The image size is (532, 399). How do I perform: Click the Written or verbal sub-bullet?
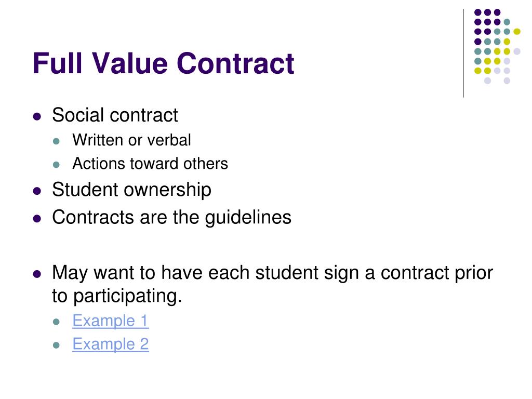(x=131, y=140)
